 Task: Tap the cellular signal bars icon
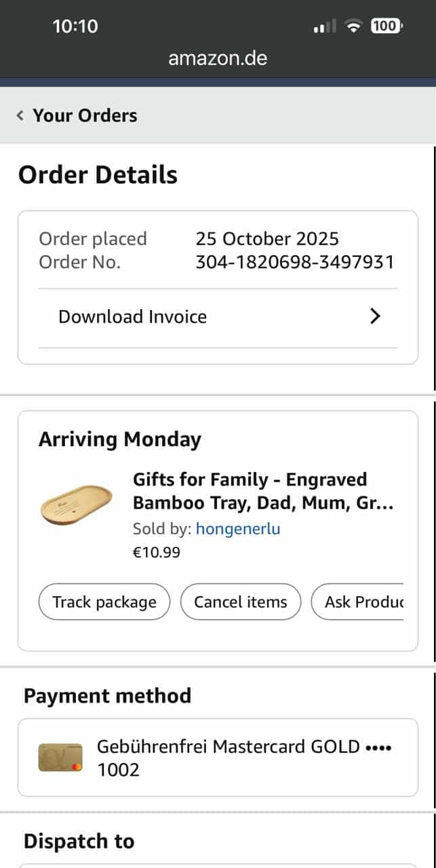coord(325,26)
